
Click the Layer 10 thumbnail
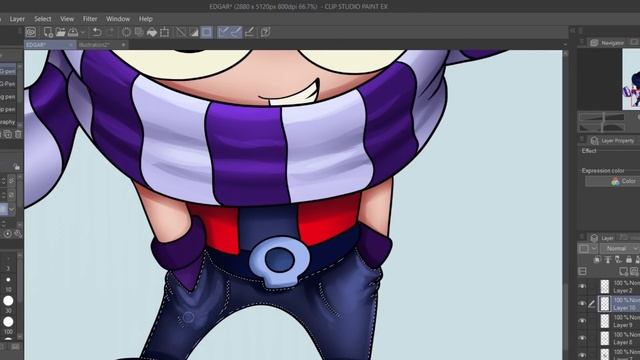click(604, 304)
